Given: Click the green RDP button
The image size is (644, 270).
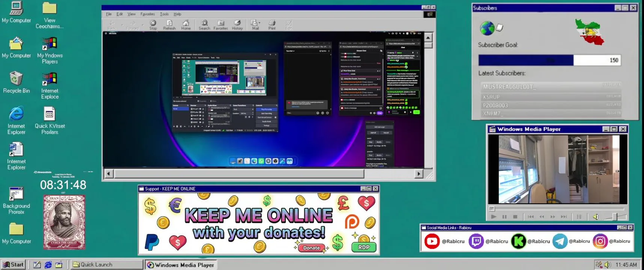Looking at the screenshot, I should coord(363,247).
